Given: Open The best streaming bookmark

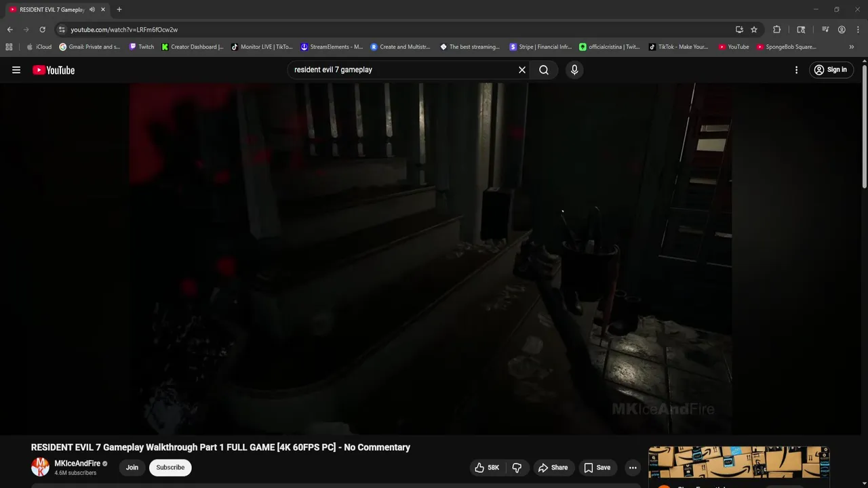Looking at the screenshot, I should [x=470, y=47].
